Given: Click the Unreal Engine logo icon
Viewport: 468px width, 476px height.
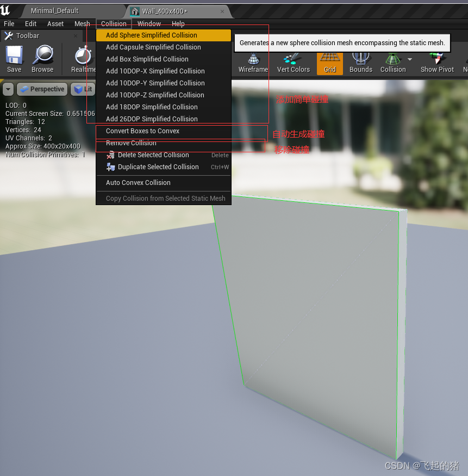Looking at the screenshot, I should click(x=5, y=10).
